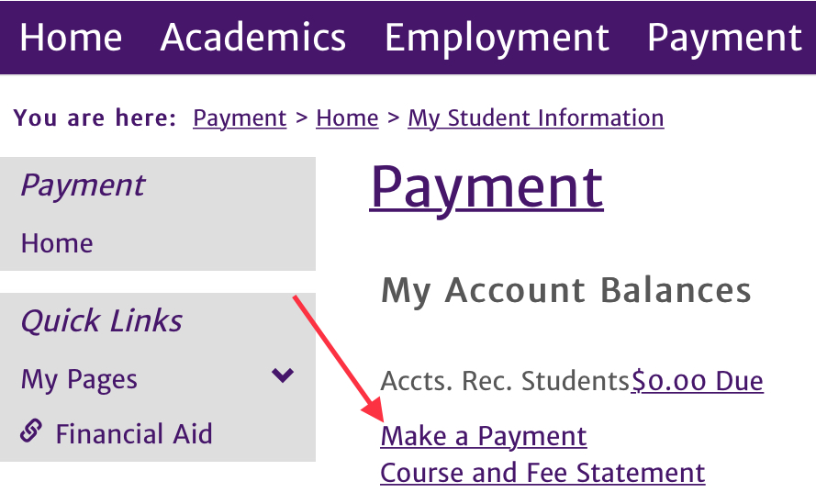816x504 pixels.
Task: Open the $0.00 Due balance link
Action: pyautogui.click(x=697, y=381)
